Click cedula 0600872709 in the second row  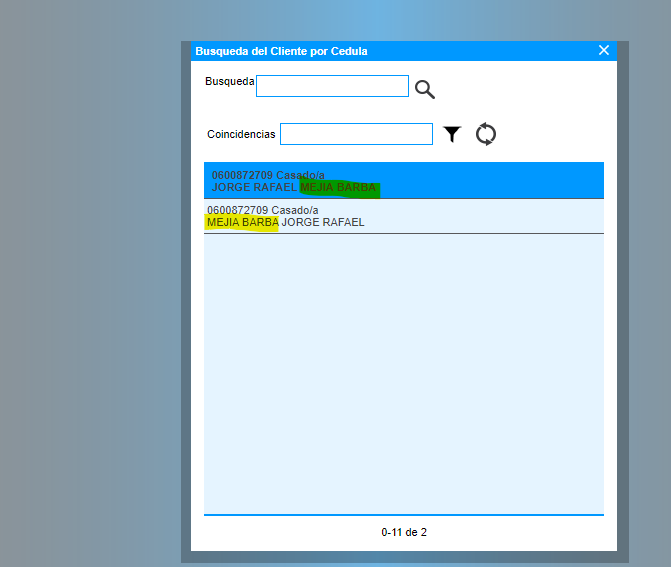pos(237,210)
